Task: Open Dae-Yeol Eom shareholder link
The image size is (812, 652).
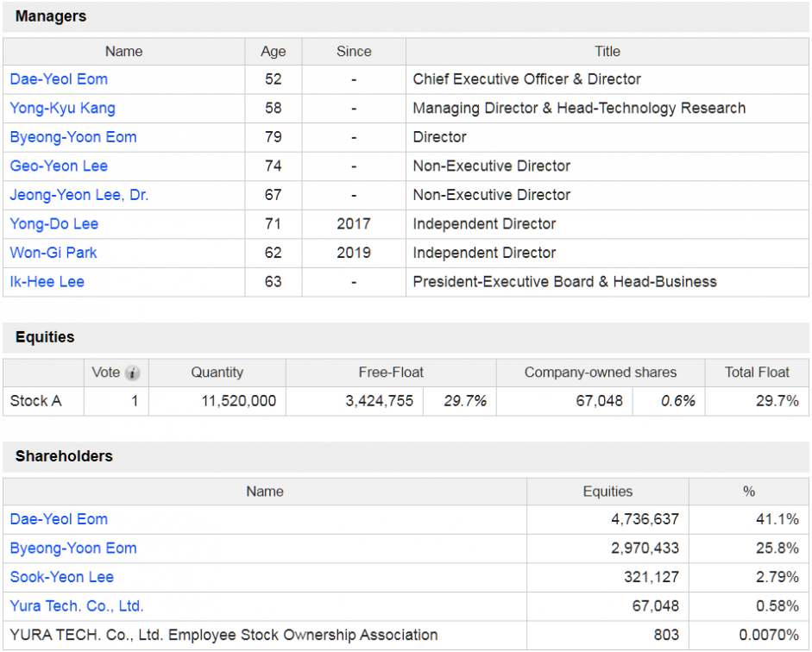Action: coord(59,519)
